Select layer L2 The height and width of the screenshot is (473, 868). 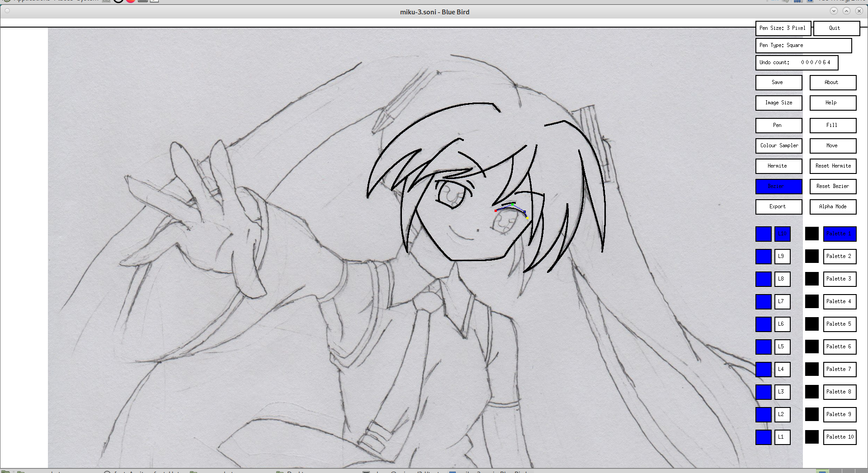pos(783,415)
